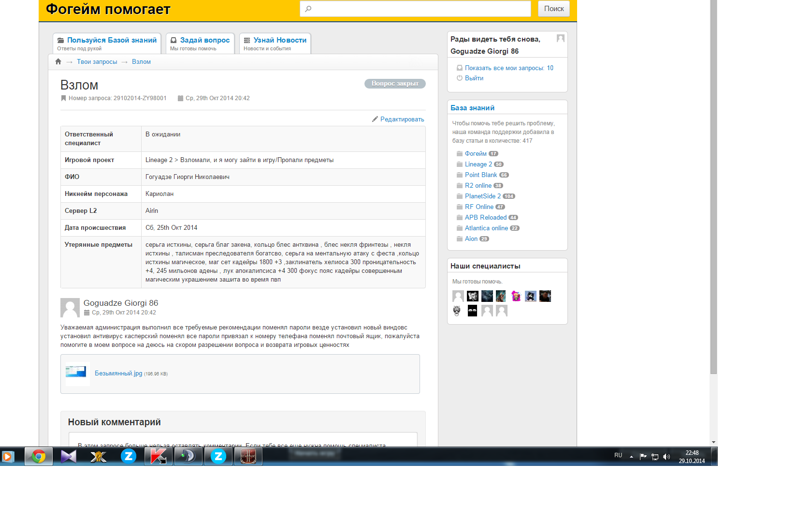
Task: Go to 'Твои запросы' breadcrumb
Action: [x=97, y=62]
